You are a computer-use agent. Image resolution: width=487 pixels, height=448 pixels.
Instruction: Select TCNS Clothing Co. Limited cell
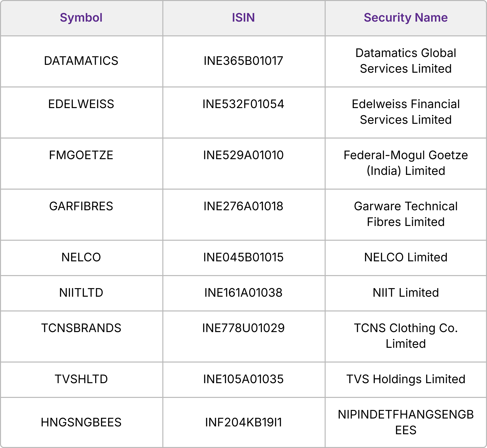[406, 336]
